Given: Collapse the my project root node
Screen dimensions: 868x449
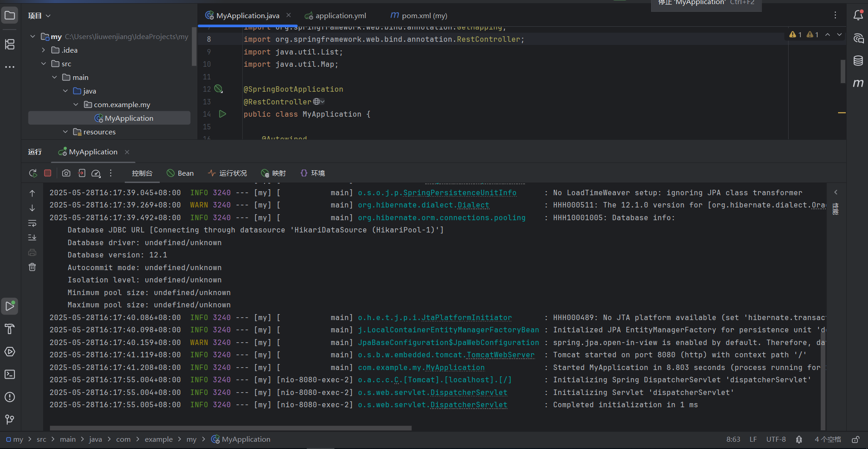Looking at the screenshot, I should coord(33,36).
